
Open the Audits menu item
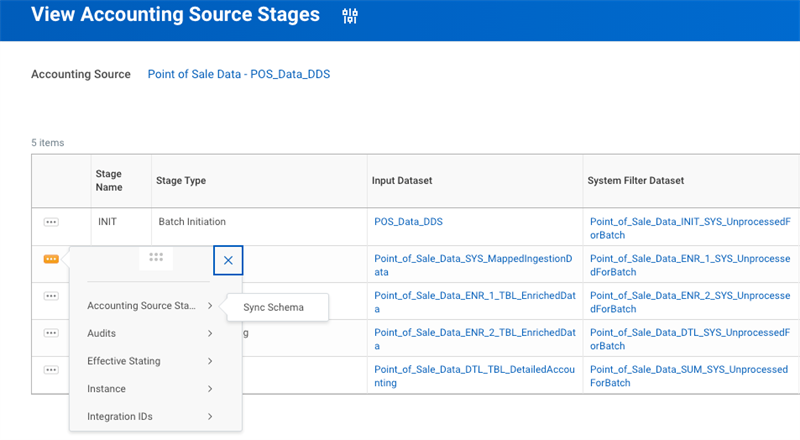pos(149,333)
